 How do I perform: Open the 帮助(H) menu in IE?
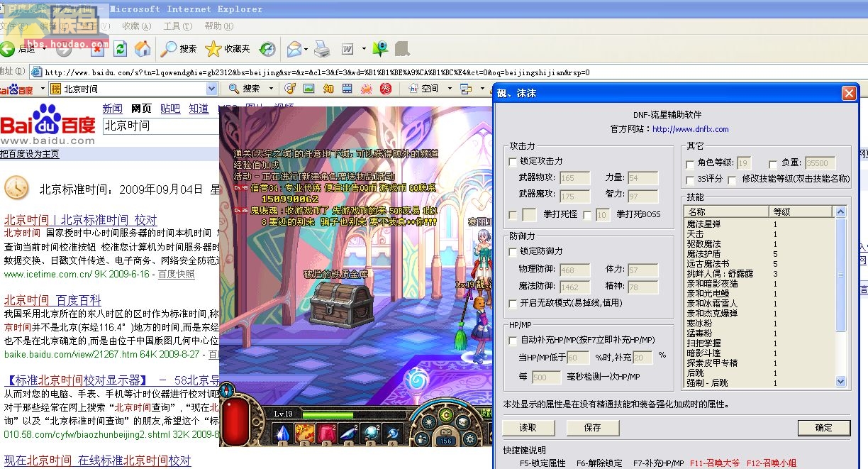point(218,26)
